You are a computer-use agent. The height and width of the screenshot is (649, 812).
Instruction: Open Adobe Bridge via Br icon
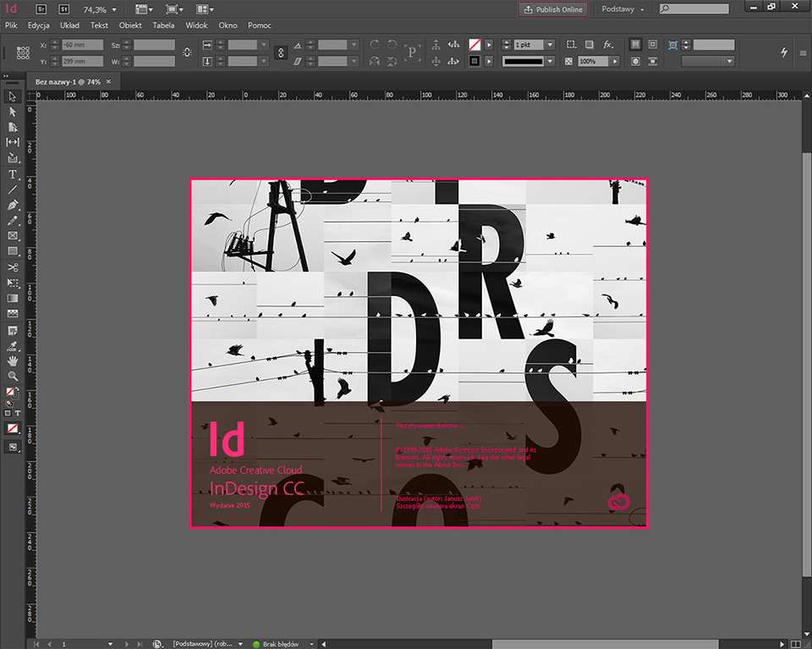[x=42, y=8]
